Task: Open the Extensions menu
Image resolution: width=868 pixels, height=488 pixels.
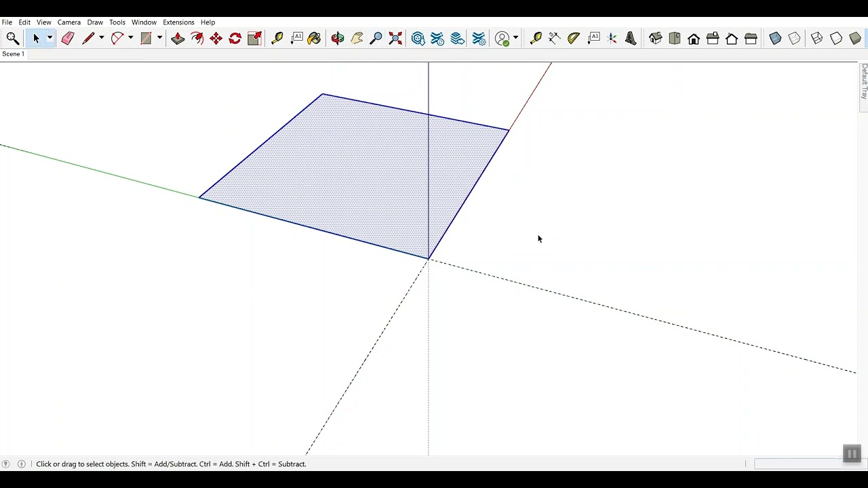Action: click(178, 22)
